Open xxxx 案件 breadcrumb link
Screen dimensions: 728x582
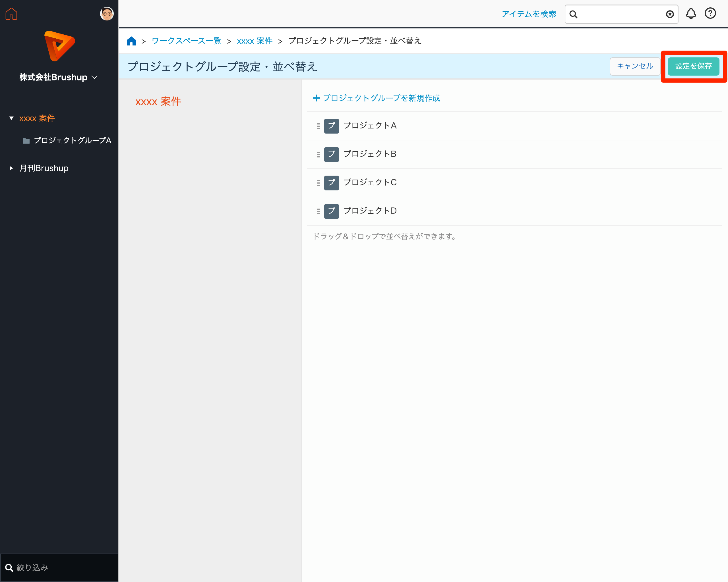click(255, 41)
